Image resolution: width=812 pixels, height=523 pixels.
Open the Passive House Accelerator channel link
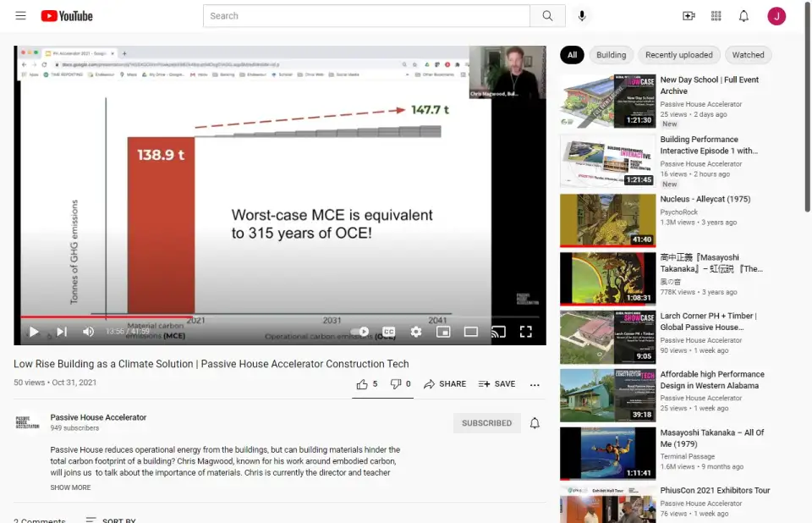point(98,417)
